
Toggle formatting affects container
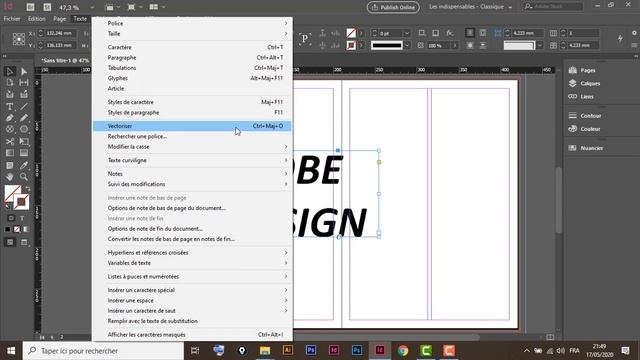click(11, 218)
